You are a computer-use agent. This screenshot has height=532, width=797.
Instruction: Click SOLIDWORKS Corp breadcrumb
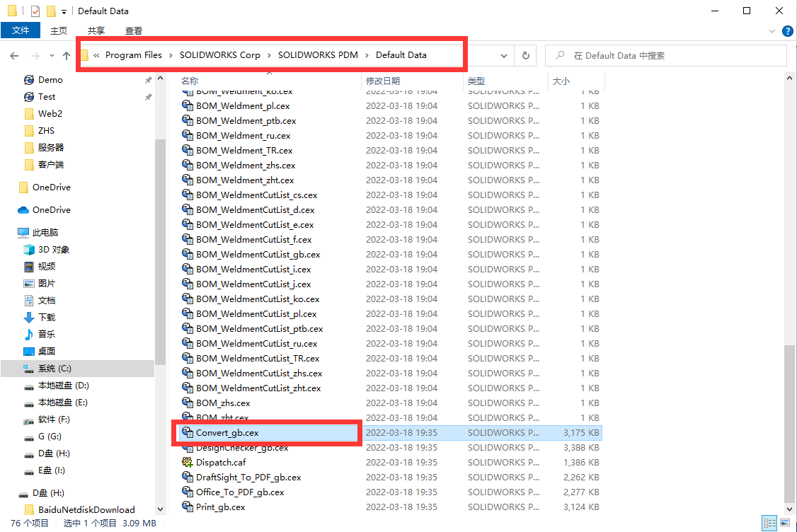(219, 55)
